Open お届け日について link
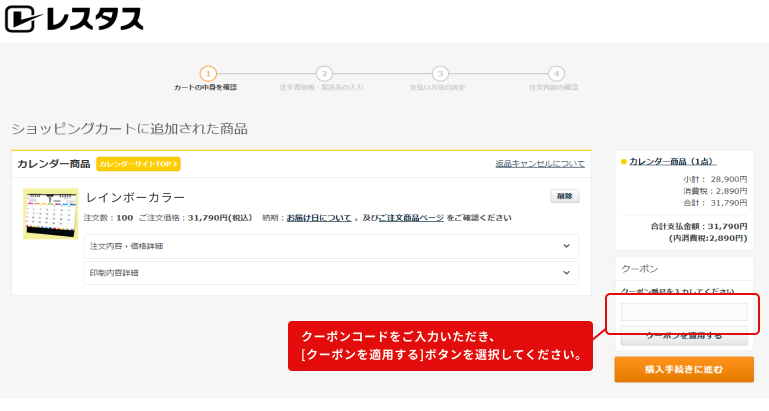Image resolution: width=769 pixels, height=411 pixels. [x=319, y=218]
